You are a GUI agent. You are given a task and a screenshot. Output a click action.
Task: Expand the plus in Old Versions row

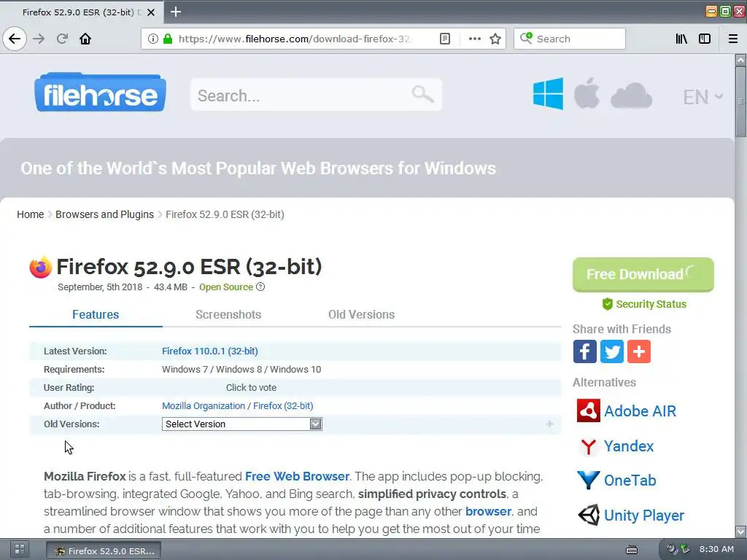(549, 424)
